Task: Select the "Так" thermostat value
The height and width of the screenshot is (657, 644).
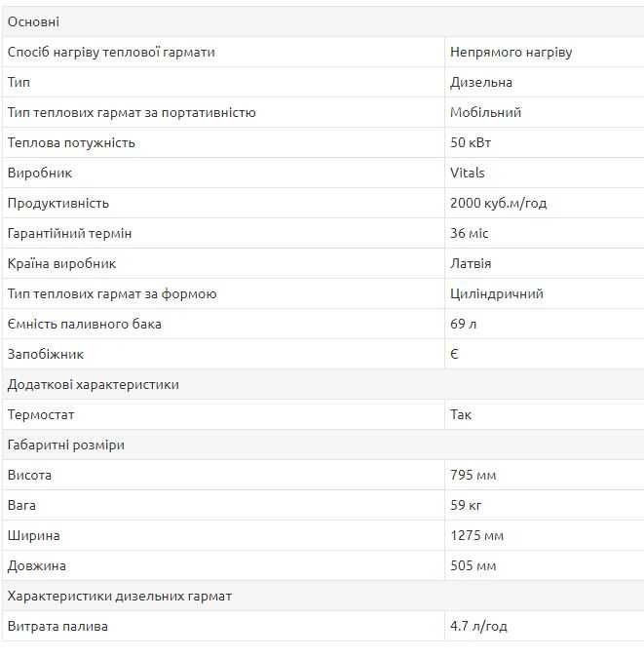Action: pyautogui.click(x=461, y=414)
